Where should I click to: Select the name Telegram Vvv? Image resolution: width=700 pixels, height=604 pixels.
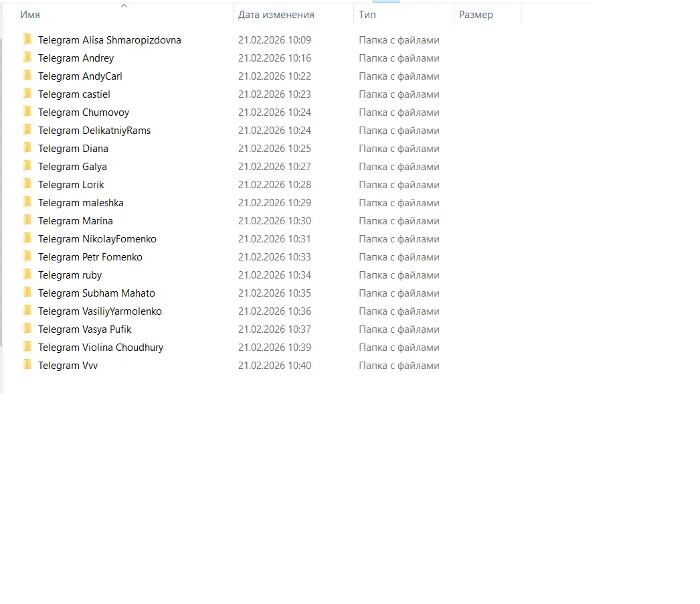pyautogui.click(x=68, y=366)
